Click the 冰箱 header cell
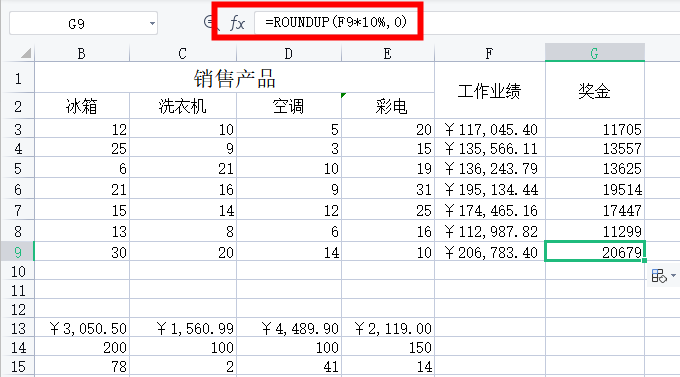 pyautogui.click(x=82, y=106)
